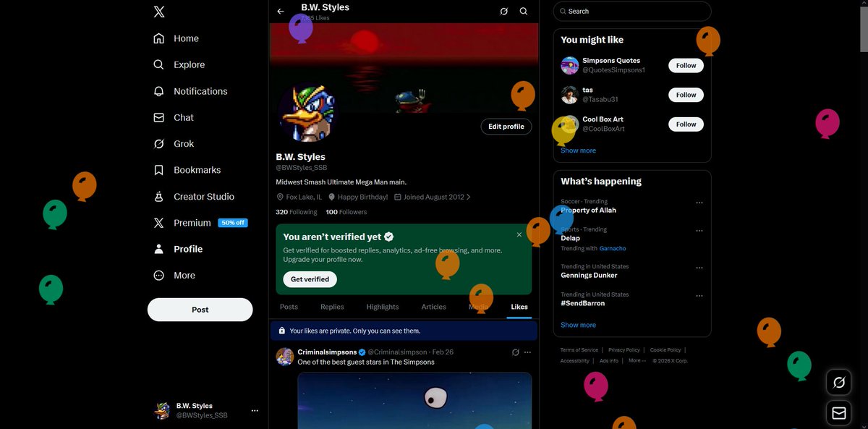Open @Criminalsimpsons handle link

coord(397,352)
